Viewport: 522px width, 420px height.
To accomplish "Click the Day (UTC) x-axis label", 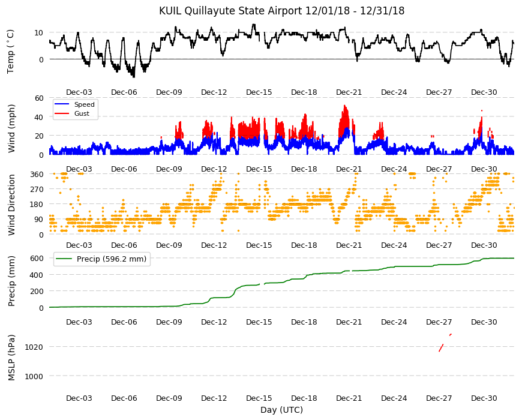I will [x=281, y=410].
